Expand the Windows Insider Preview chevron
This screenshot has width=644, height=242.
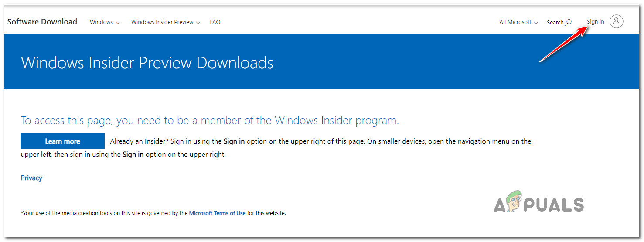point(198,23)
